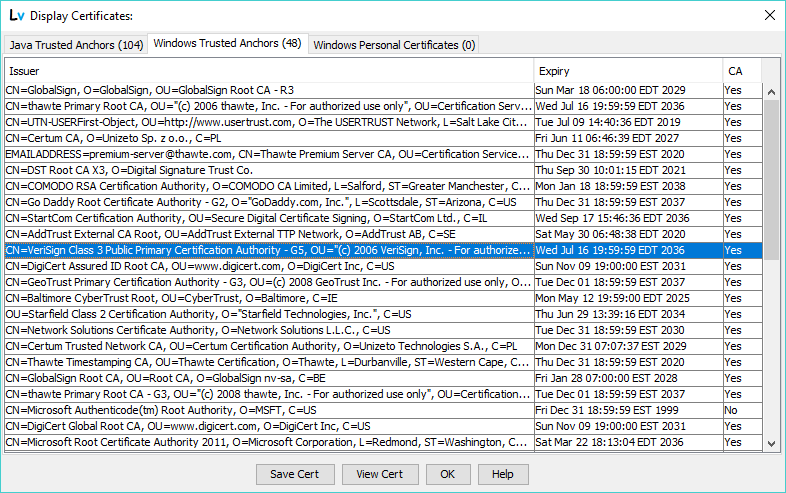Click the scrollbar down arrow
This screenshot has width=786, height=493.
771,444
